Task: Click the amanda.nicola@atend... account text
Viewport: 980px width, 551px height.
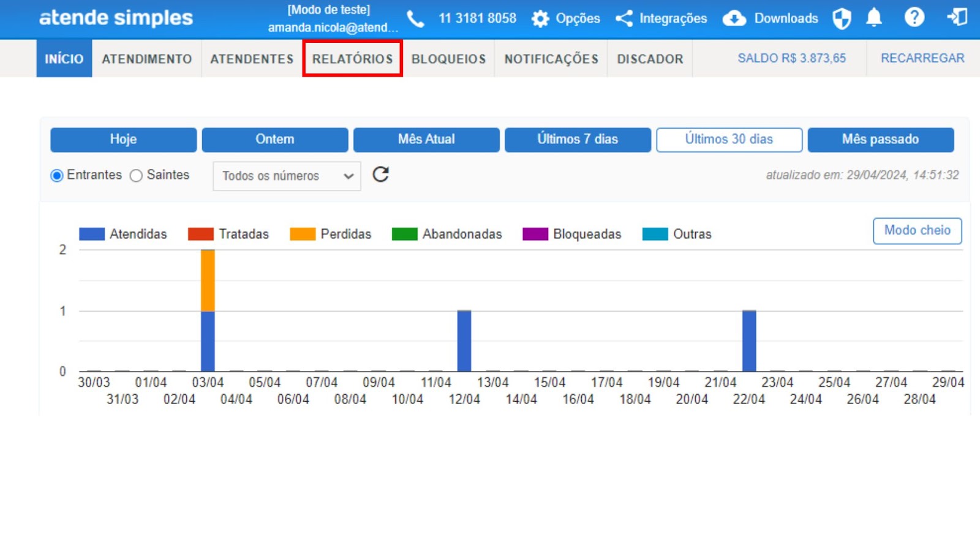Action: click(x=333, y=28)
